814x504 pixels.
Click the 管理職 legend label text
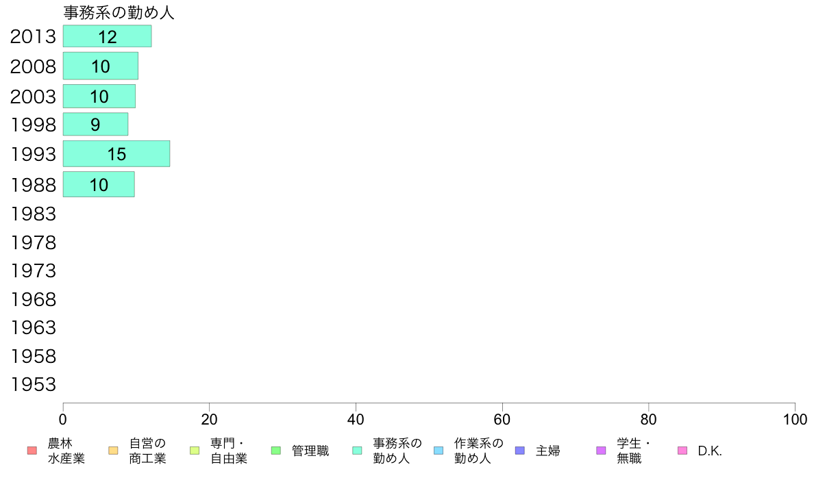tap(310, 451)
